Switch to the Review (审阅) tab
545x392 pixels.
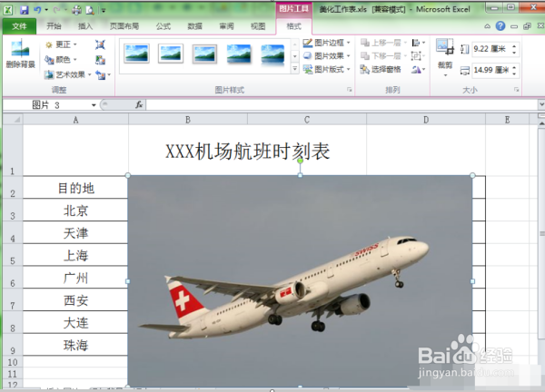226,26
